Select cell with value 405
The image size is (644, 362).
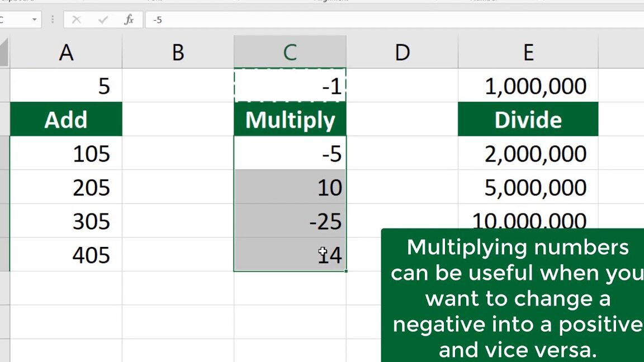pyautogui.click(x=66, y=255)
